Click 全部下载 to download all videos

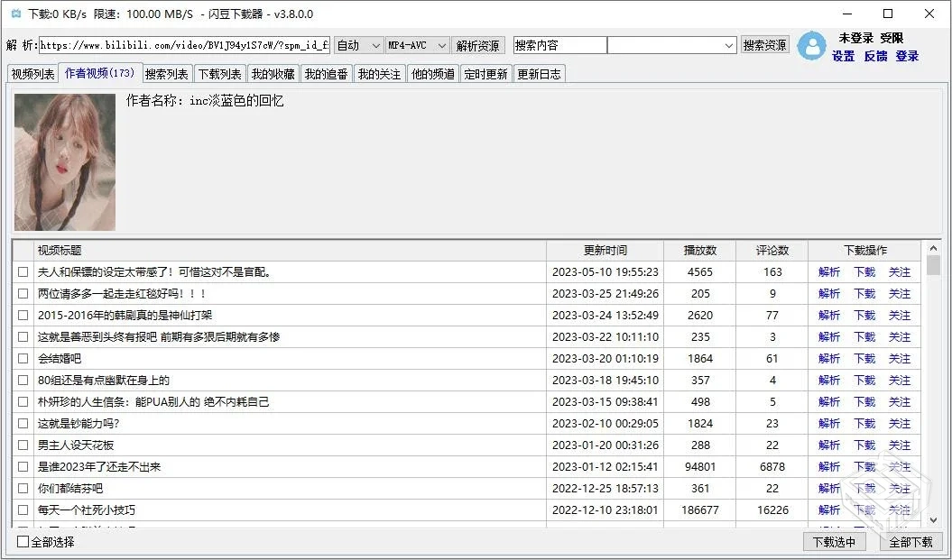[911, 541]
